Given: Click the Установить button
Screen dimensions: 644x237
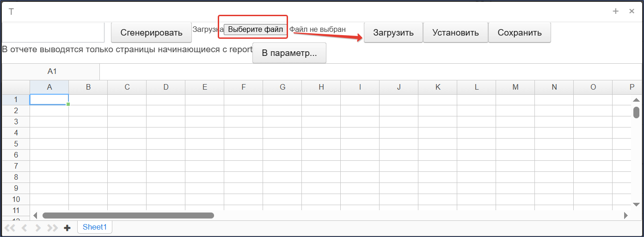Looking at the screenshot, I should point(455,33).
